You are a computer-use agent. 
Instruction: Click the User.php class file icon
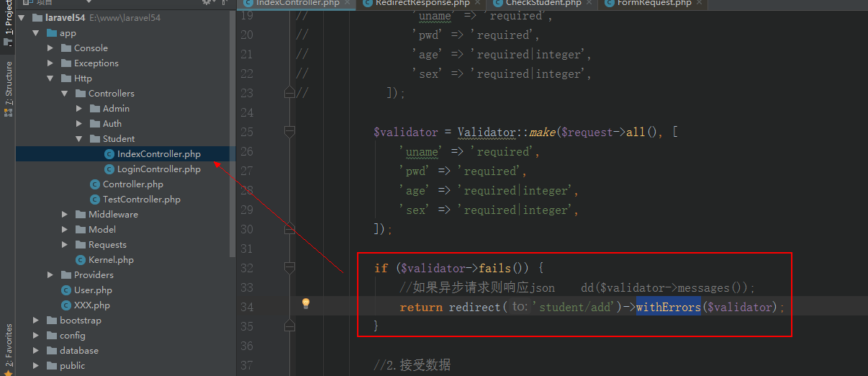(x=66, y=290)
